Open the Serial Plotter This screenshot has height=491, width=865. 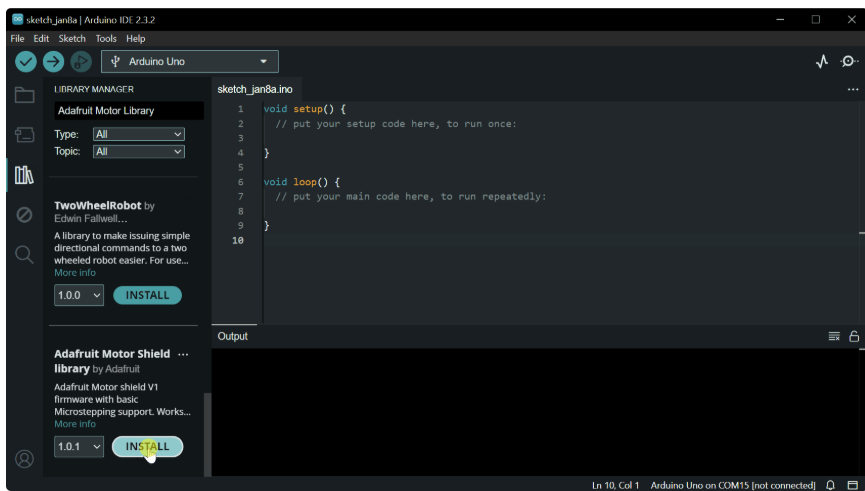pyautogui.click(x=822, y=61)
